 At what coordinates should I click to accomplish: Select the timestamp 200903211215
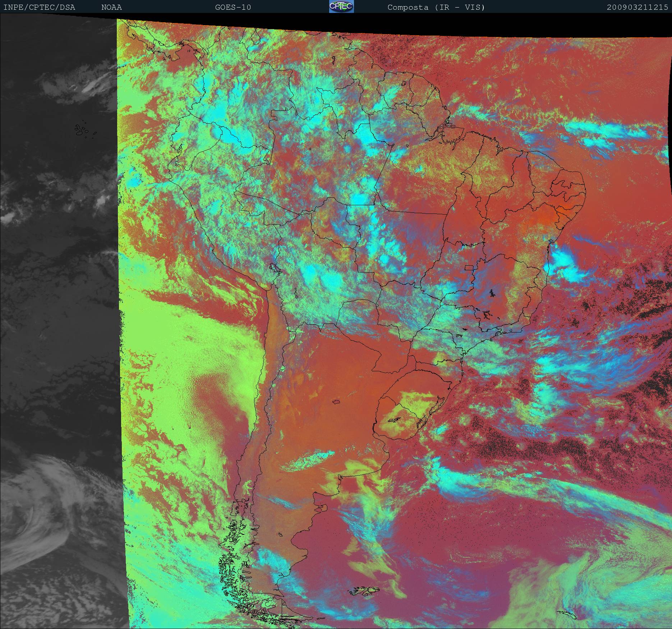click(x=638, y=8)
